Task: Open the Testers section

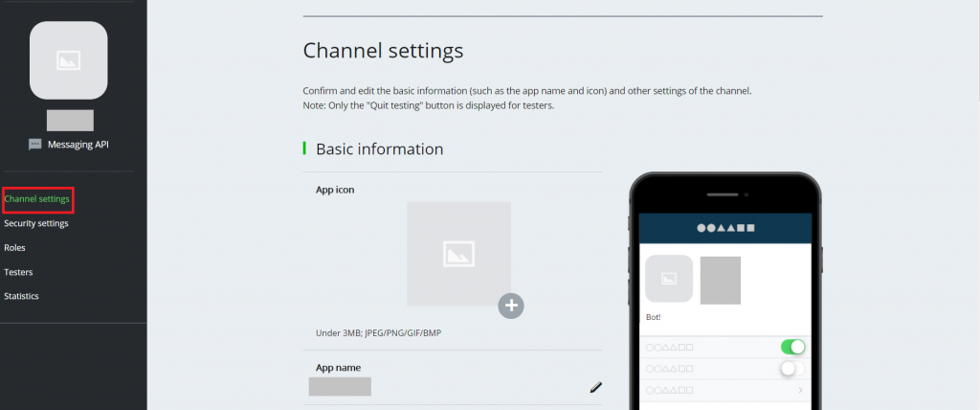Action: [x=18, y=272]
